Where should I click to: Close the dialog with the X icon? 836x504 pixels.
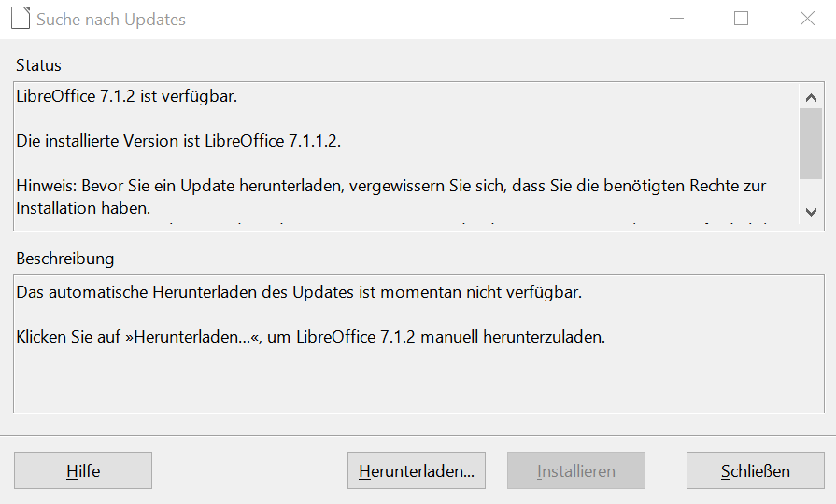coord(807,19)
